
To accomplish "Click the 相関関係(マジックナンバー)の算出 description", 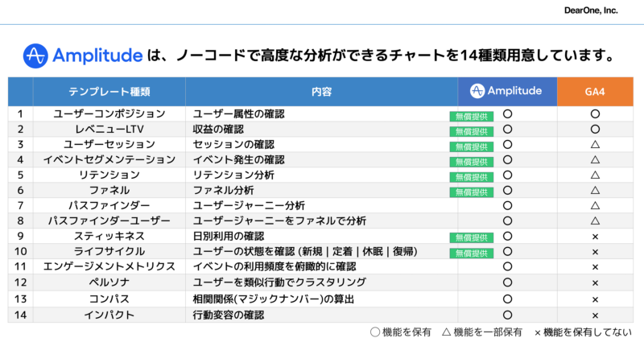I will click(273, 299).
